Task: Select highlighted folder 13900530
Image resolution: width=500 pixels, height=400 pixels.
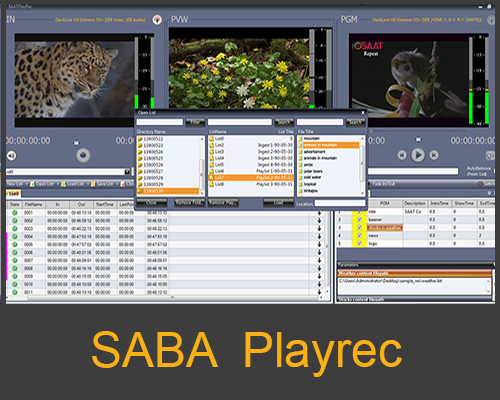Action: click(x=168, y=191)
